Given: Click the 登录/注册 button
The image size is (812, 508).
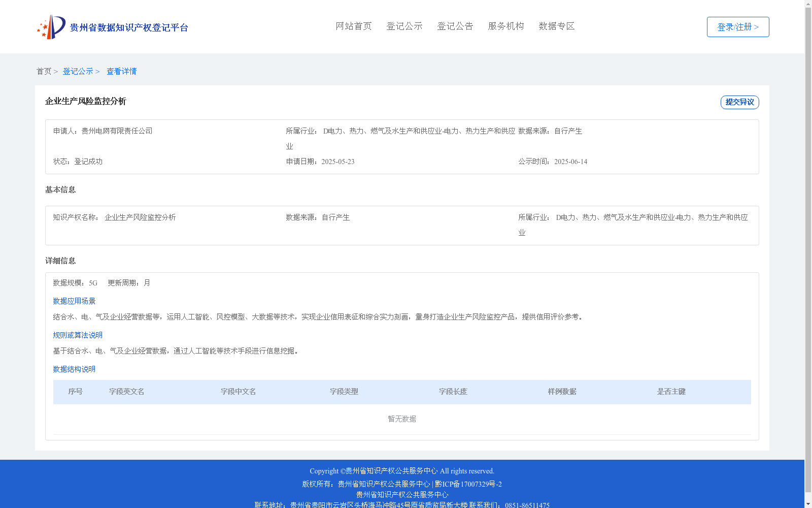Looking at the screenshot, I should click(x=737, y=26).
